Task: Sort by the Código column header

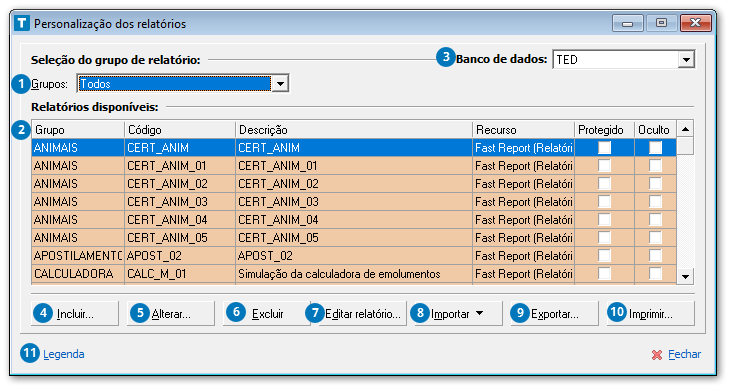Action: [180, 130]
